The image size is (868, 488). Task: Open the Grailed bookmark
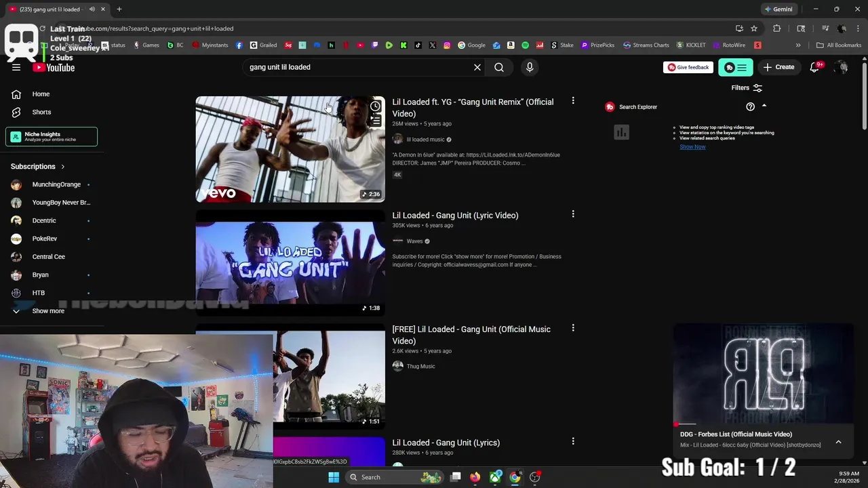[263, 45]
